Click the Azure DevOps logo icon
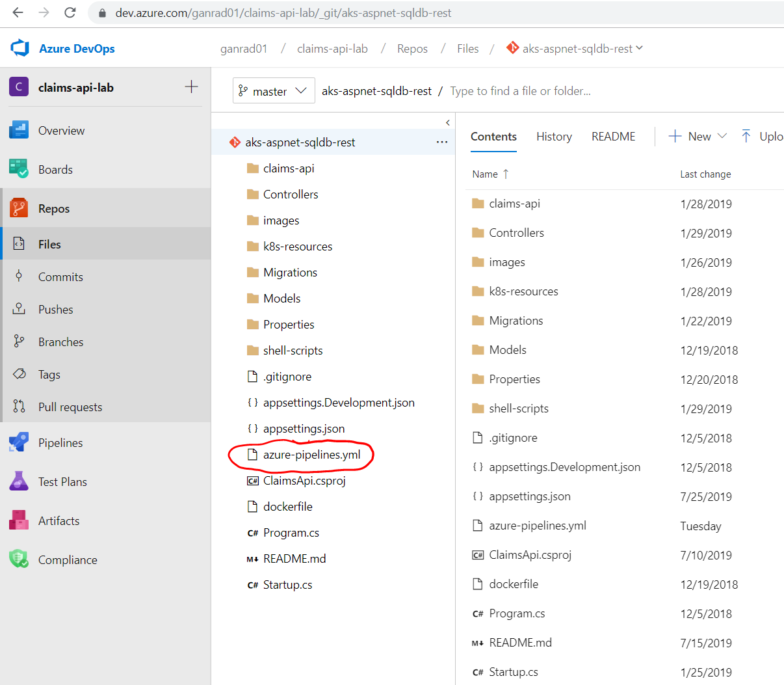Image resolution: width=784 pixels, height=685 pixels. coord(20,48)
